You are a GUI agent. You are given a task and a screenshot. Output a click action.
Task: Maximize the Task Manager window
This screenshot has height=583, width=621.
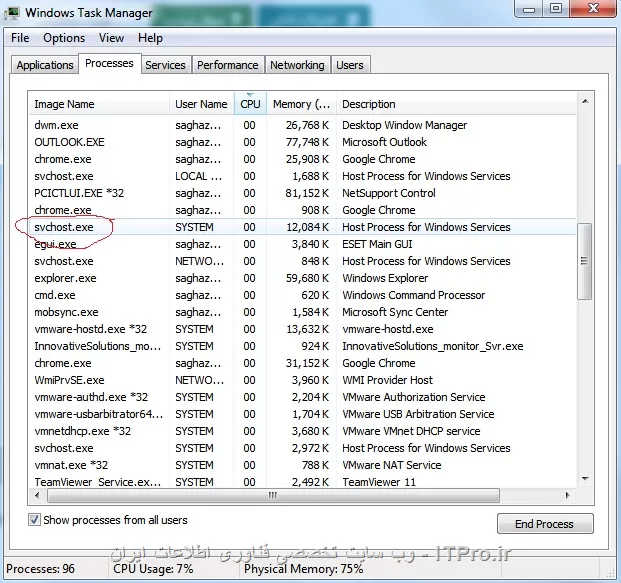pyautogui.click(x=556, y=9)
